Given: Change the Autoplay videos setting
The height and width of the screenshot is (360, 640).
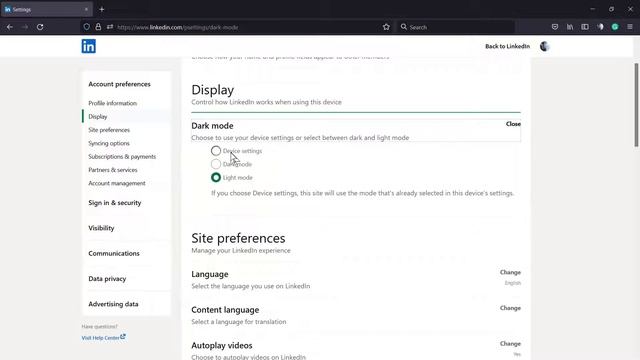Looking at the screenshot, I should [510, 344].
